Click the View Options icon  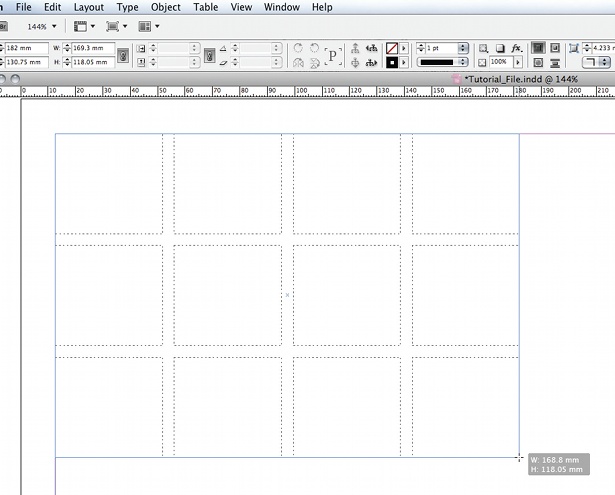[x=80, y=26]
